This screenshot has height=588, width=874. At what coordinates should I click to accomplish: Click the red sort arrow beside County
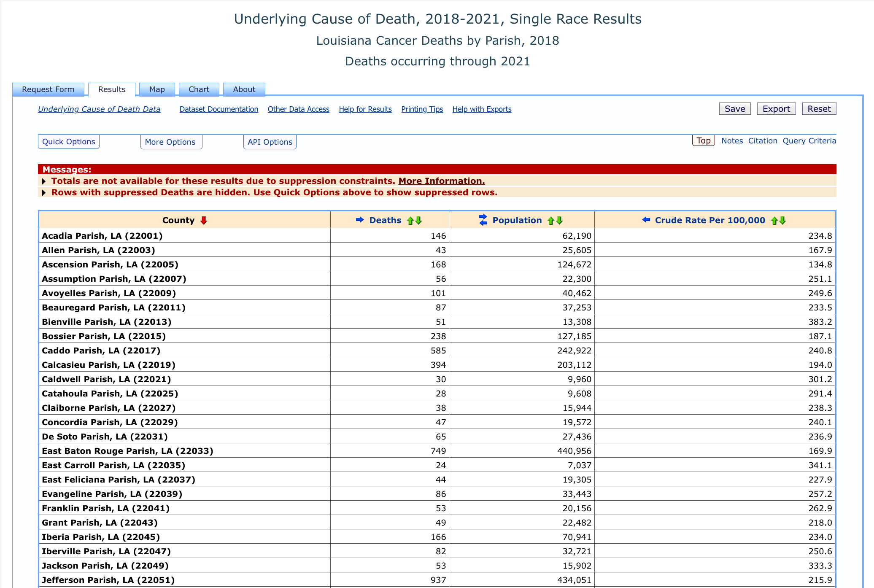[x=204, y=220]
